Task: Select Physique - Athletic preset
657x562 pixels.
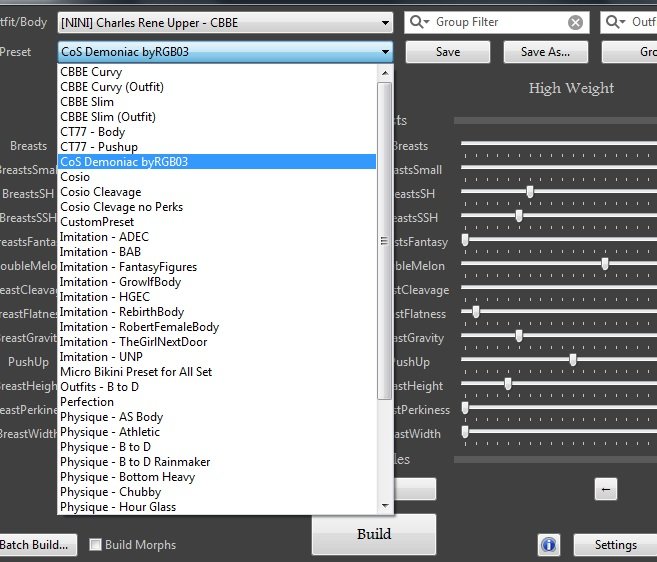Action: tap(217, 432)
